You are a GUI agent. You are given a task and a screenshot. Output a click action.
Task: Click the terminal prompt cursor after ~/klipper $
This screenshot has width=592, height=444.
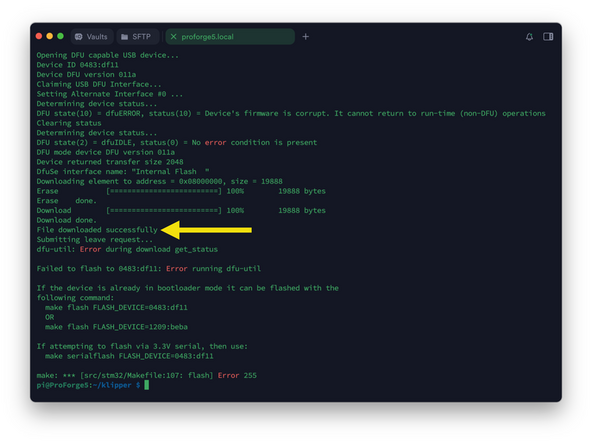tap(147, 385)
